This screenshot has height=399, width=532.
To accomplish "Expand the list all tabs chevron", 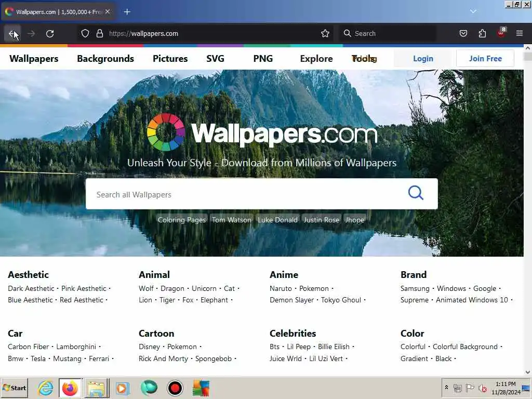I will [x=473, y=11].
